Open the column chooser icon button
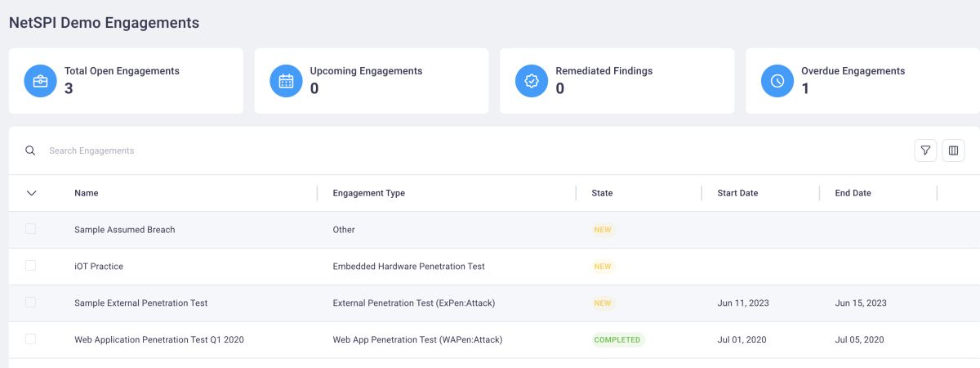Image resolution: width=980 pixels, height=368 pixels. [x=953, y=150]
